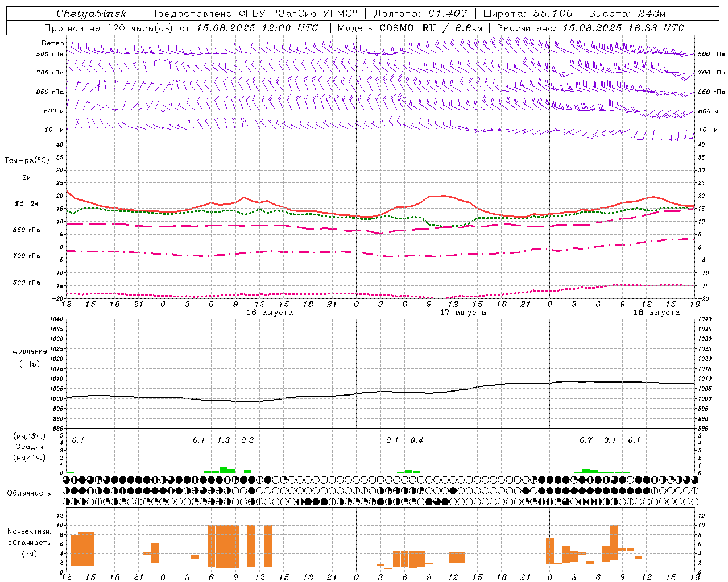Click the 'Облачность' cloud cover label

click(x=29, y=493)
